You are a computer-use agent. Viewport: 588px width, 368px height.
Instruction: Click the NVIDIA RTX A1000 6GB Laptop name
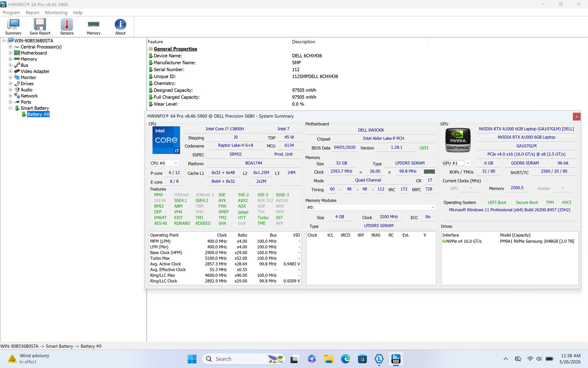[526, 137]
